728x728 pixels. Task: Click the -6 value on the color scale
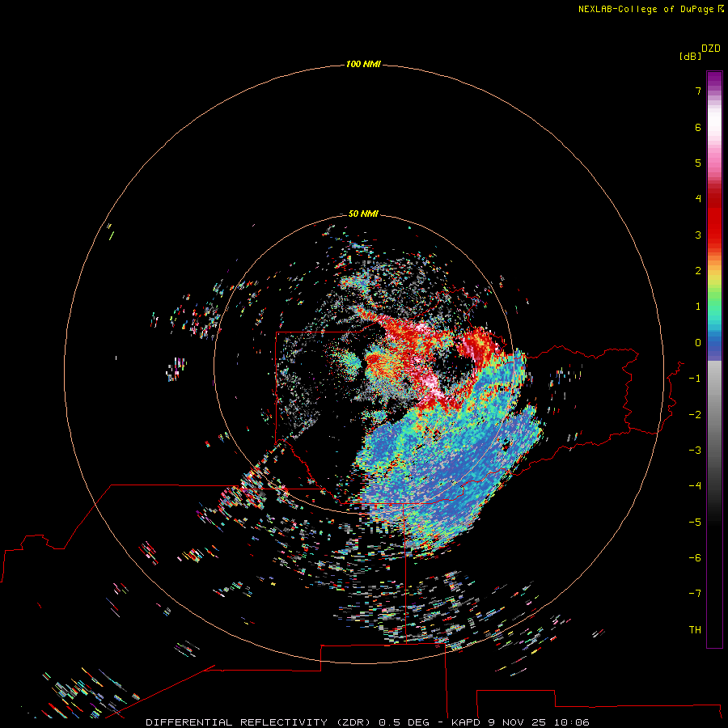coord(695,557)
